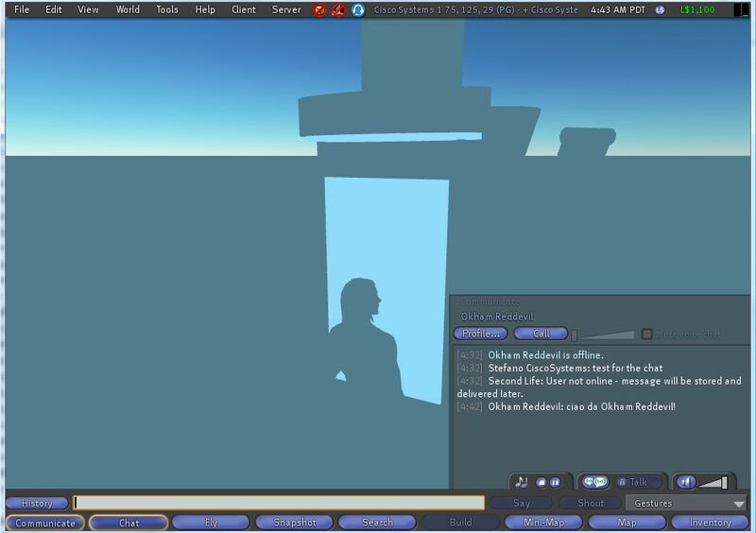Click the Fly button
Image resolution: width=756 pixels, height=533 pixels.
click(x=211, y=523)
